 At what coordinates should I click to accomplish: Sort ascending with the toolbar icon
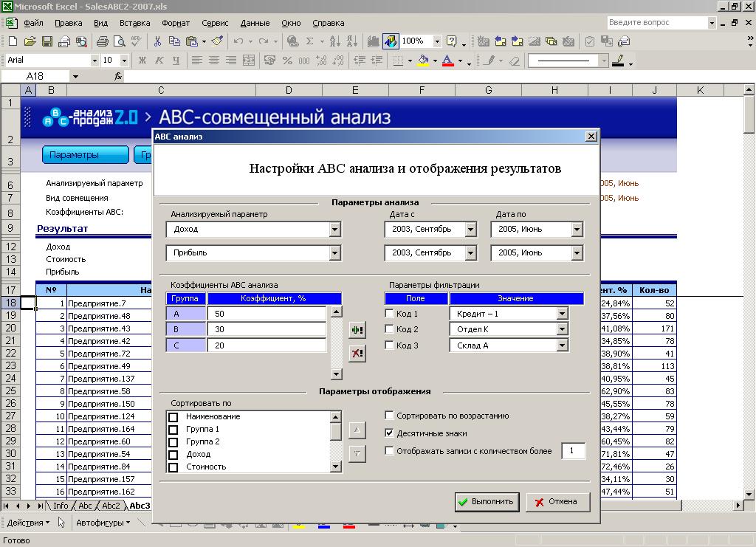334,41
